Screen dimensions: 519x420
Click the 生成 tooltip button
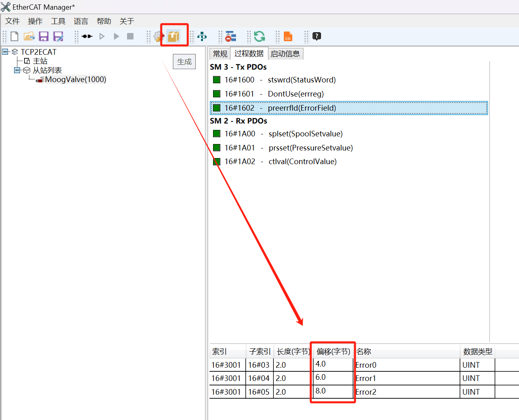coord(185,62)
